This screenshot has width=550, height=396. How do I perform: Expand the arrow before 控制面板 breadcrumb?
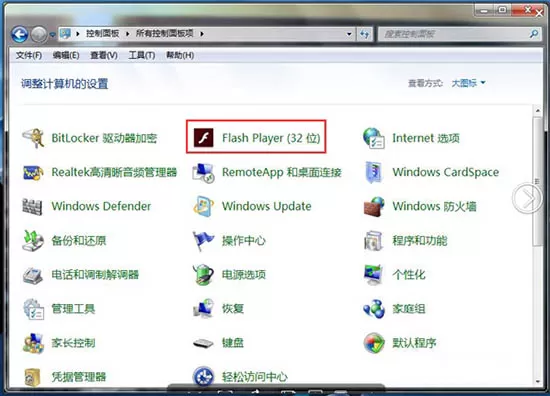click(x=78, y=34)
